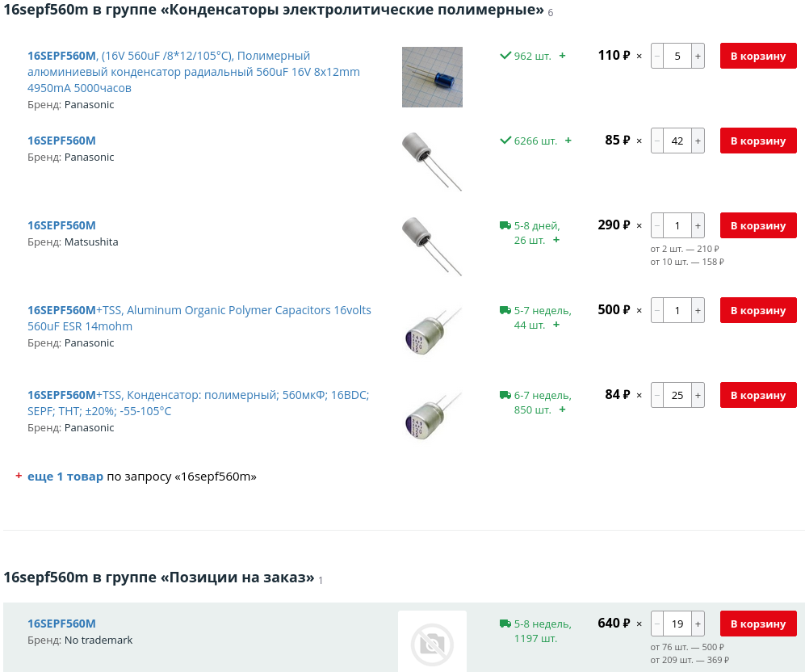The image size is (805, 672).
Task: Click the truck icon beside '5-7 недель' availability
Action: click(505, 310)
